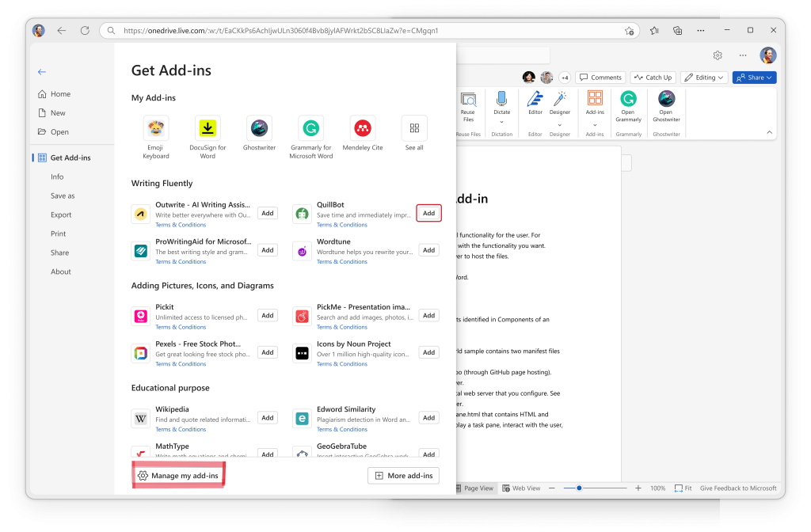The width and height of the screenshot is (811, 532).
Task: Click browser back arrow
Action: [x=62, y=31]
